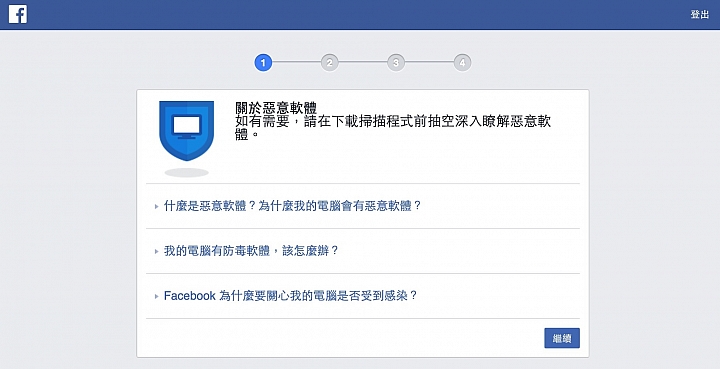This screenshot has width=720, height=369.
Task: Expand arrow beside 什麼是惡意軟體 question
Action: tap(157, 207)
